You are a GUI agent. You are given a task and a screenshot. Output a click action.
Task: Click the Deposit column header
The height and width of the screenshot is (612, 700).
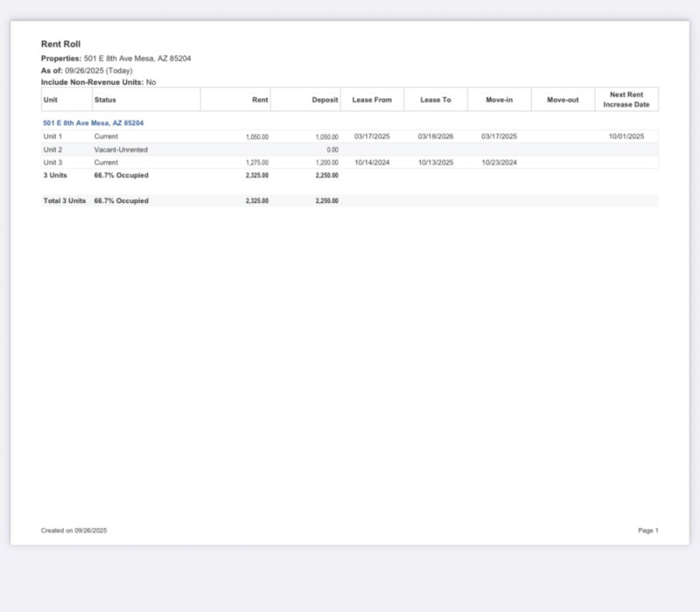pos(325,100)
